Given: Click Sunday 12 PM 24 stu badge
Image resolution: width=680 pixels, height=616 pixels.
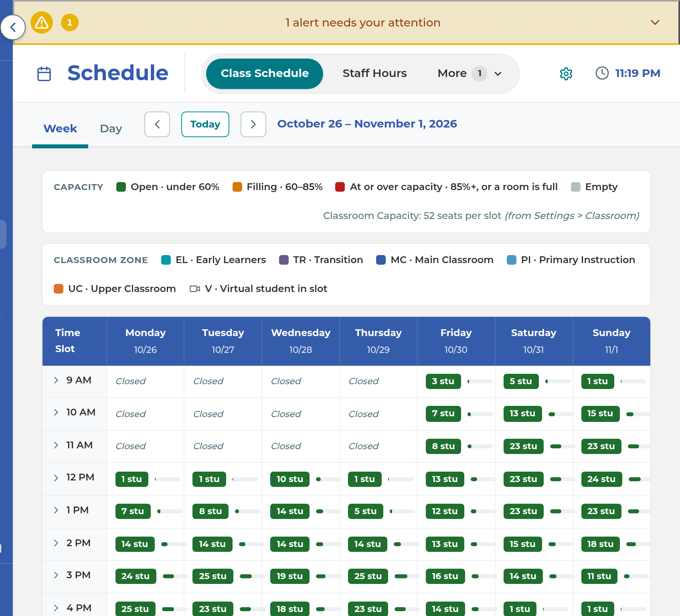Looking at the screenshot, I should click(x=601, y=479).
